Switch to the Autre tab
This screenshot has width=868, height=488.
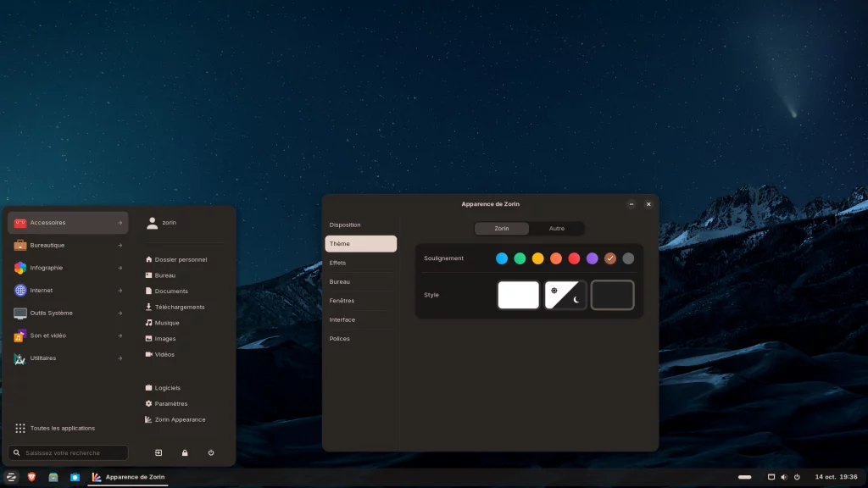point(556,229)
